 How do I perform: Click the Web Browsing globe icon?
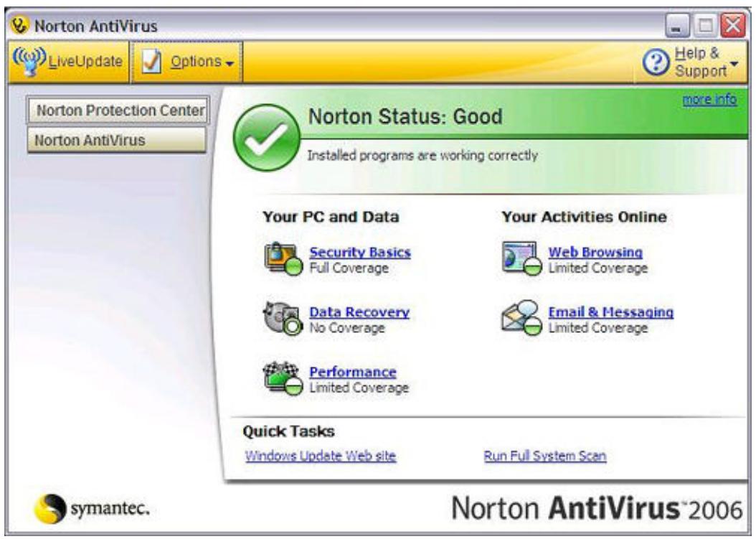[x=521, y=258]
